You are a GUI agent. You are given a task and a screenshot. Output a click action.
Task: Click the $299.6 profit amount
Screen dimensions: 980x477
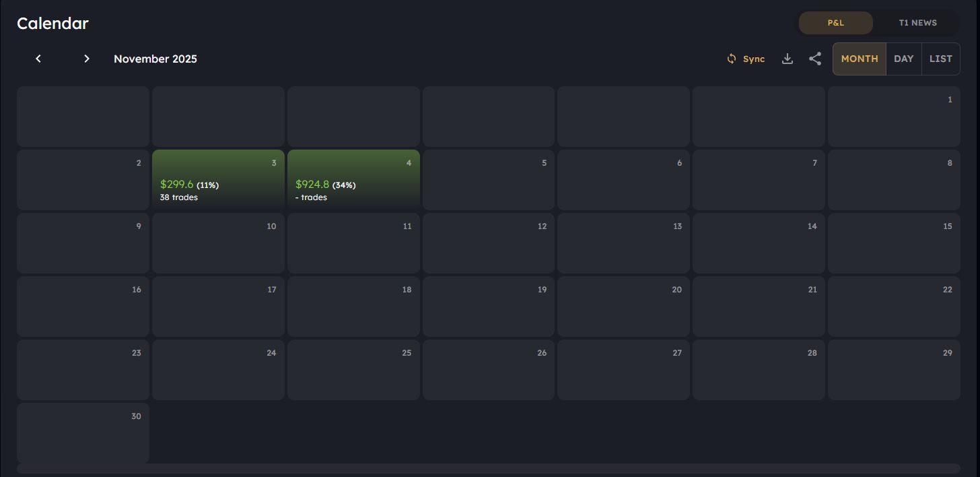(177, 185)
